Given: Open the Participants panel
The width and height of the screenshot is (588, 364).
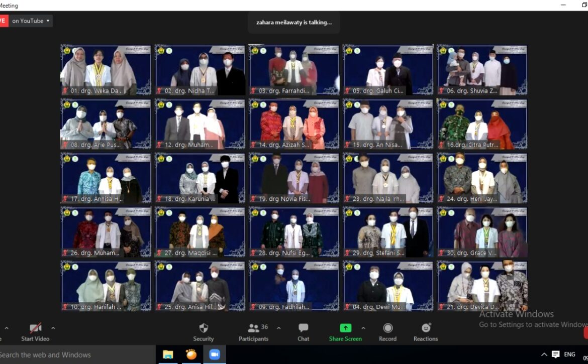Looking at the screenshot, I should (253, 332).
